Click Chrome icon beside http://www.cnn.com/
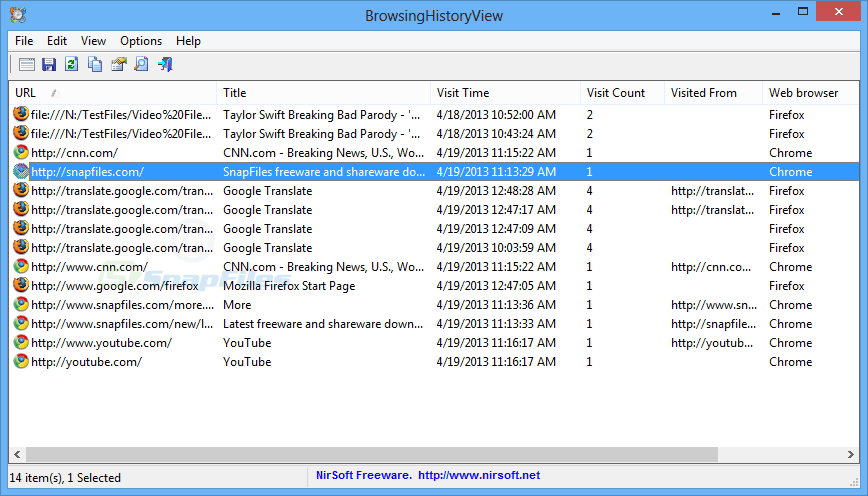 click(21, 266)
